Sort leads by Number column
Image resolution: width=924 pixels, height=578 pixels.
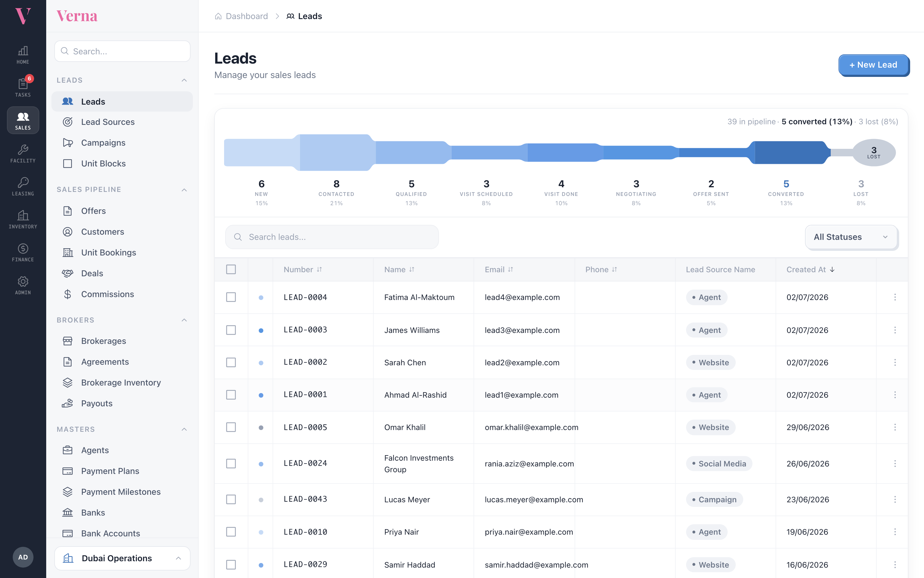pyautogui.click(x=303, y=270)
